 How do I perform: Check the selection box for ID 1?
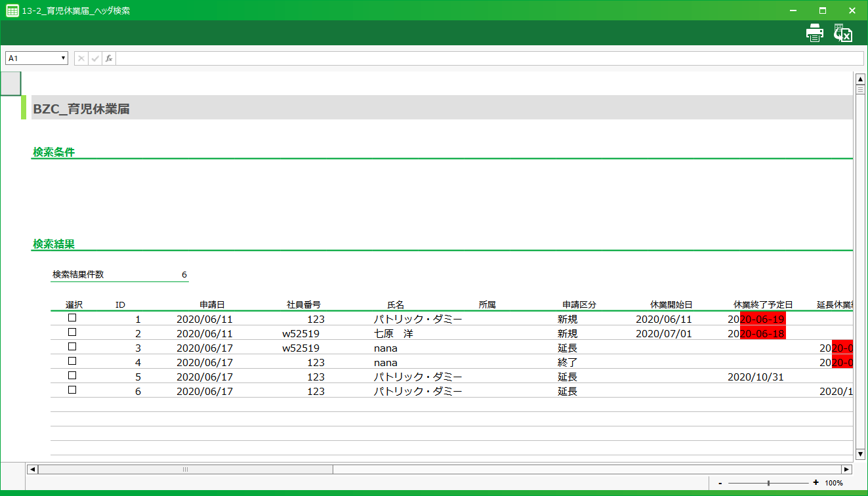pyautogui.click(x=72, y=318)
